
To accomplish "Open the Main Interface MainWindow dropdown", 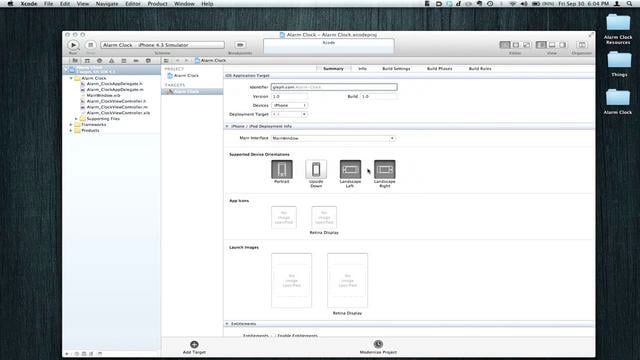I will tap(333, 138).
